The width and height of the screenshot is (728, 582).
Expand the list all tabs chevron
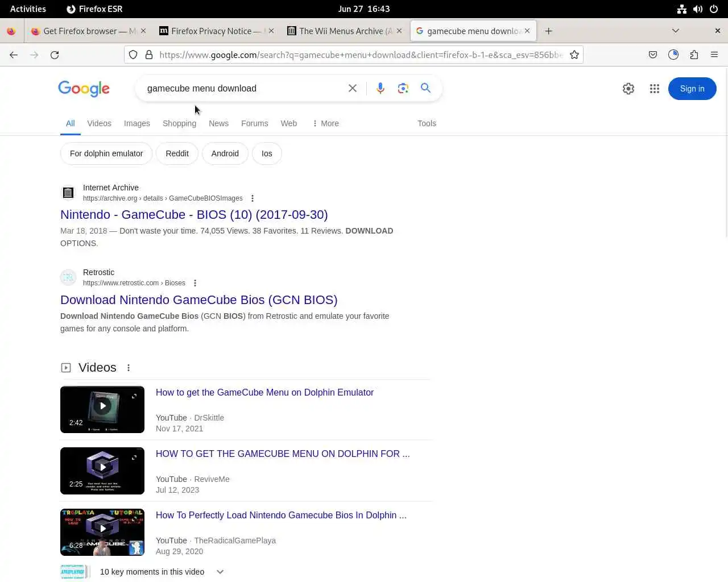(676, 31)
